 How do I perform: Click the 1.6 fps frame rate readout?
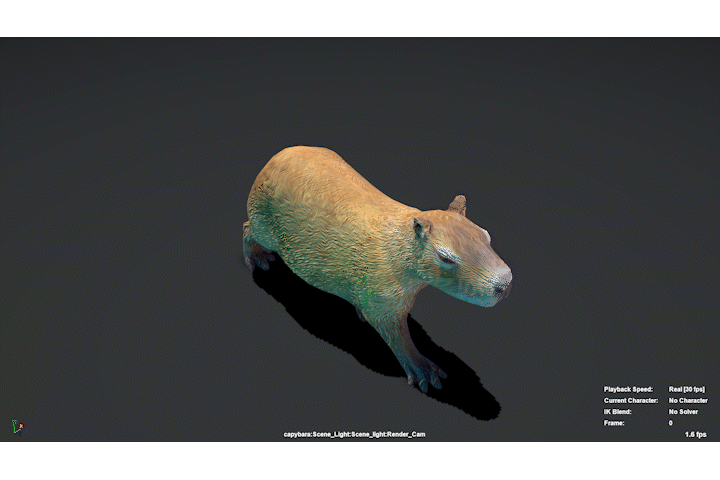[x=696, y=434]
